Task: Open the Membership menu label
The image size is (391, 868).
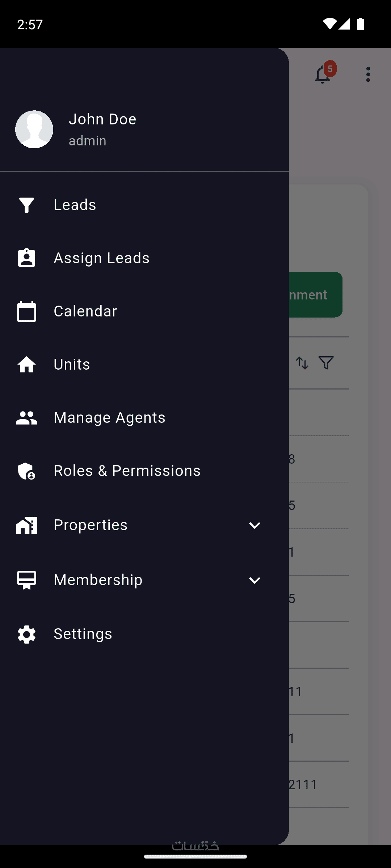Action: 98,580
